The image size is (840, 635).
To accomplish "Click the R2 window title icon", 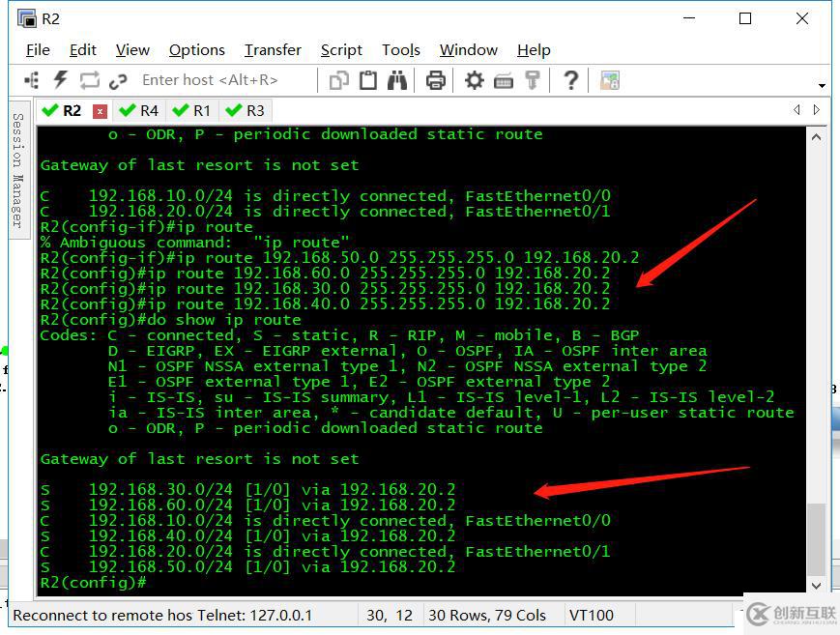I will (26, 18).
